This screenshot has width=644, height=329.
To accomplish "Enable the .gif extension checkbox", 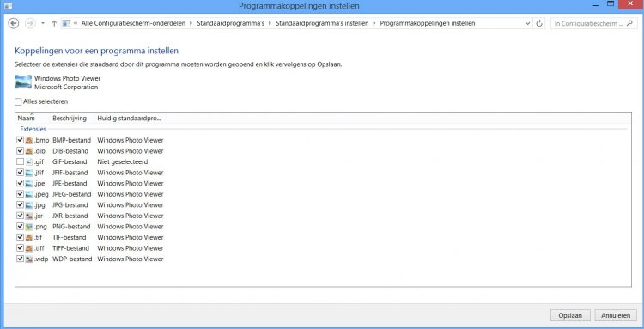I will (x=20, y=161).
